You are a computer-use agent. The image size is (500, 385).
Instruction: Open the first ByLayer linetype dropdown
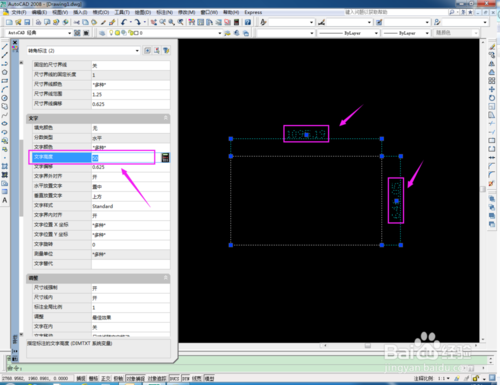[x=376, y=33]
